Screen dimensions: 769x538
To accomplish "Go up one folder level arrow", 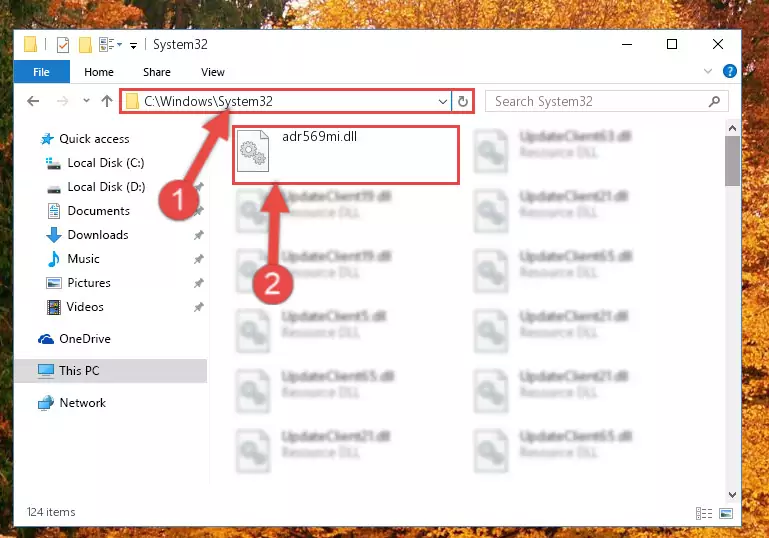I will click(107, 101).
